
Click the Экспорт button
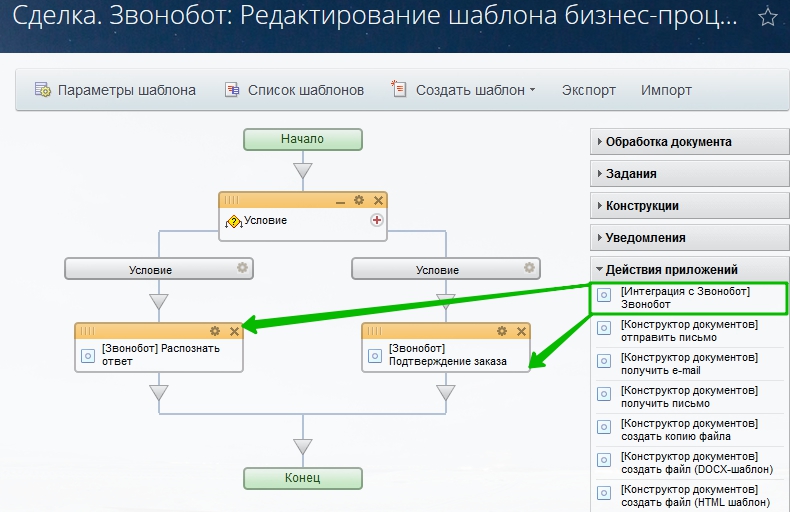(588, 90)
